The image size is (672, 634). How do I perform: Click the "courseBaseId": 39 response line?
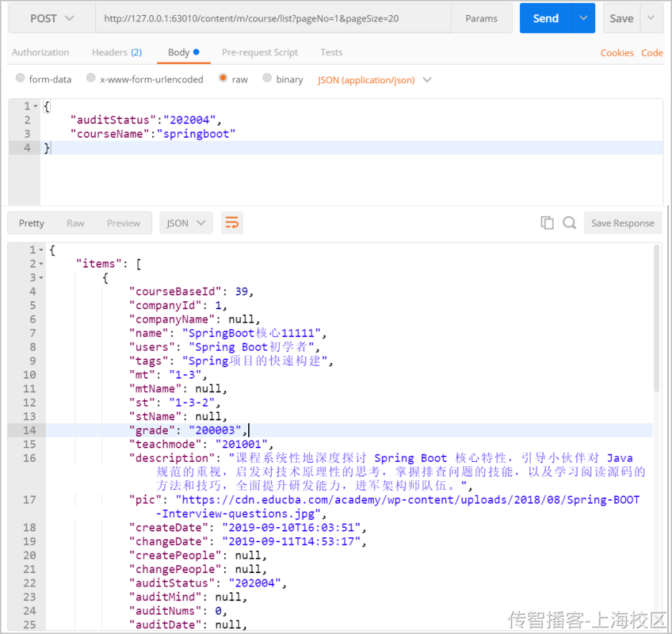point(191,291)
